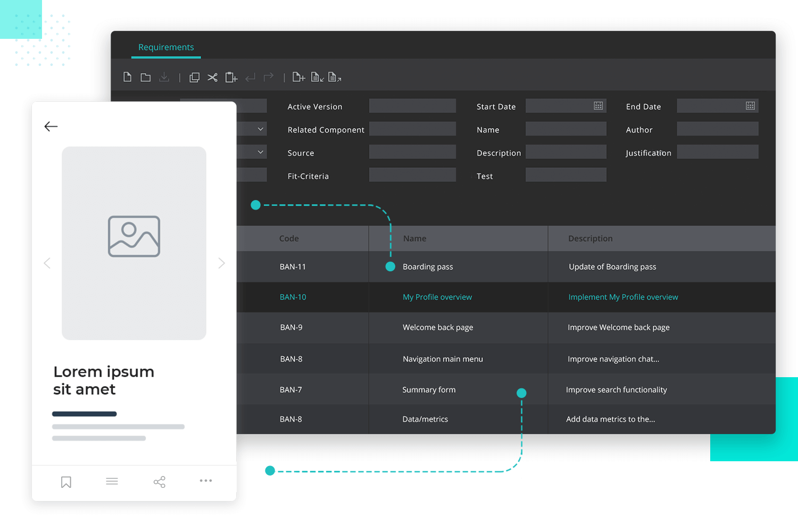
Task: Tap the hamburger lines icon on mobile card
Action: coord(112,481)
